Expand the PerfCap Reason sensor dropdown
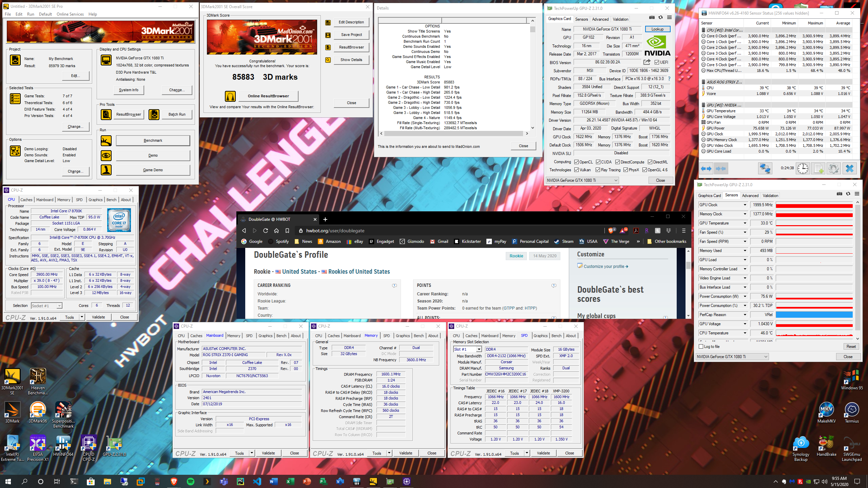This screenshot has height=488, width=868. (x=745, y=315)
